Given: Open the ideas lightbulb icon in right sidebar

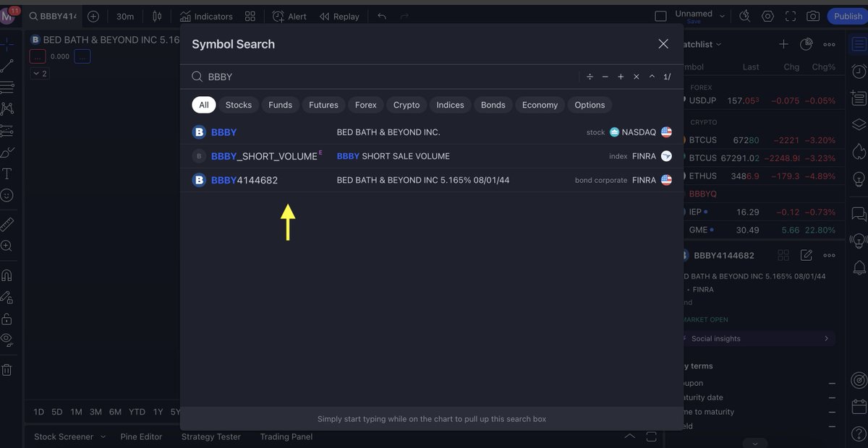Looking at the screenshot, I should tap(859, 178).
